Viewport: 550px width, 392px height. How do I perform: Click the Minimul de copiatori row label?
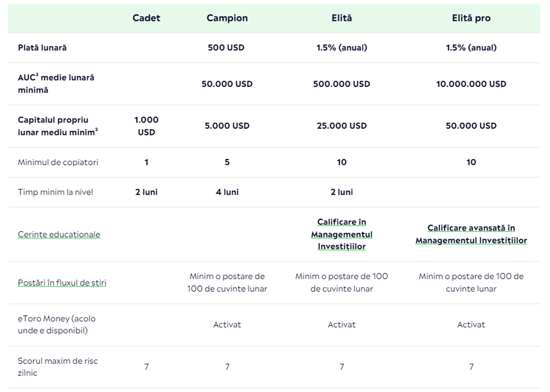pyautogui.click(x=58, y=162)
